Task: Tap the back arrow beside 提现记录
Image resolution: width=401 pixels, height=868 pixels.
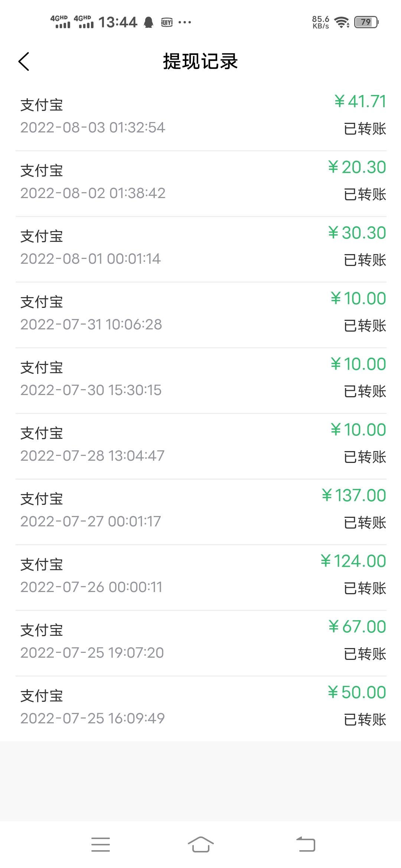Action: click(24, 61)
